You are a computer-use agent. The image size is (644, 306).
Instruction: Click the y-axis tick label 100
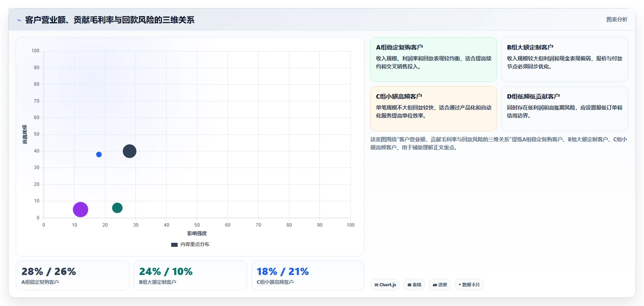(35, 51)
